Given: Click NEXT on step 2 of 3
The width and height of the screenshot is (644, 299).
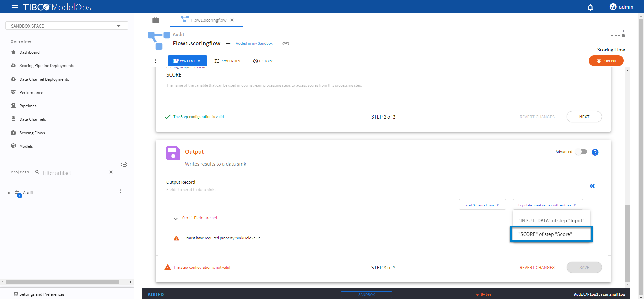Looking at the screenshot, I should point(584,117).
